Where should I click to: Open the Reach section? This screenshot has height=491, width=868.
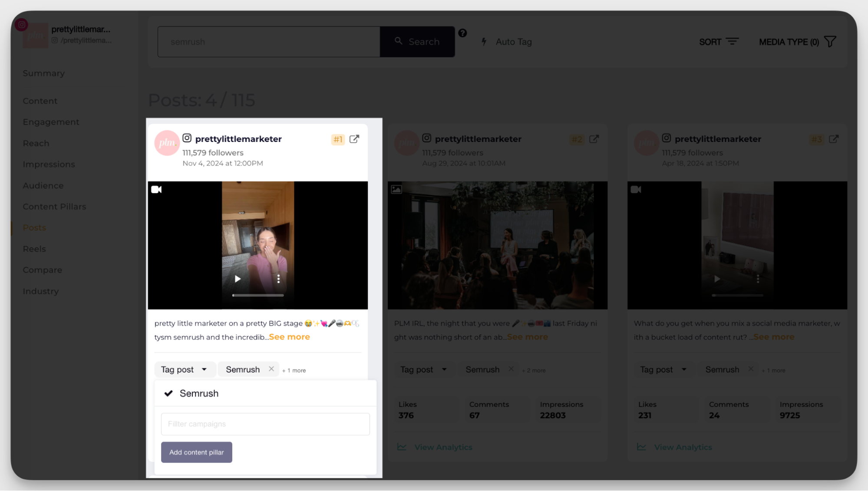[36, 143]
